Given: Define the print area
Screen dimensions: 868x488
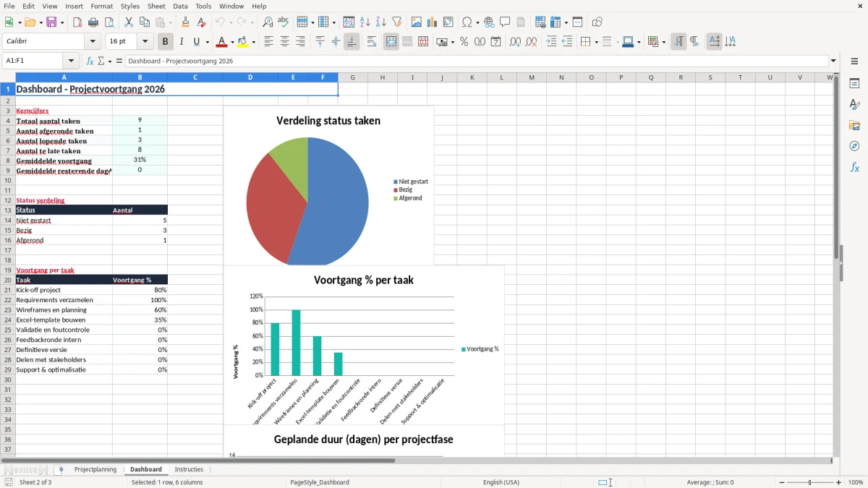Looking at the screenshot, I should pyautogui.click(x=540, y=22).
